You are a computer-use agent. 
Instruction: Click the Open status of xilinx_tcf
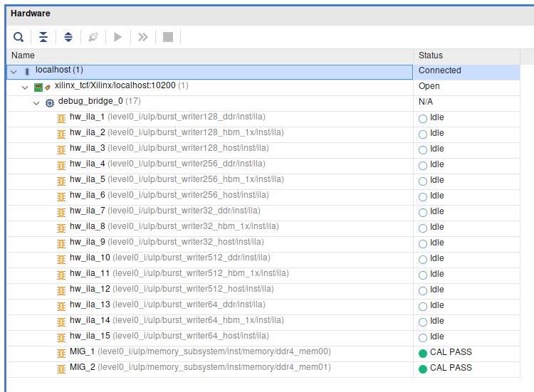(x=429, y=86)
